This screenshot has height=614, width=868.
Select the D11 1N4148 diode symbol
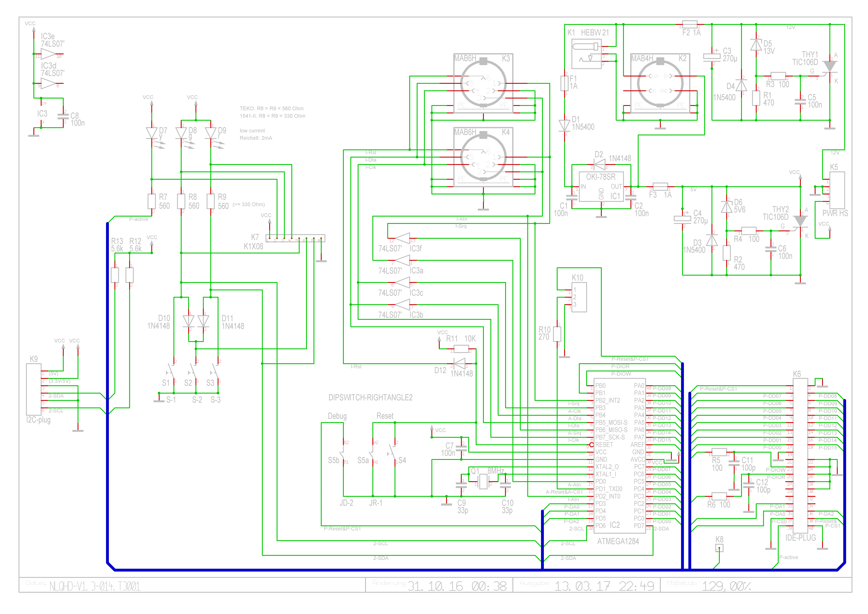[x=203, y=321]
